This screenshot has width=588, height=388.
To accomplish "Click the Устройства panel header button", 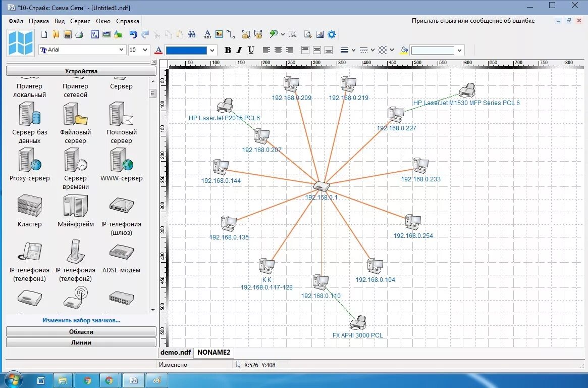I will 81,71.
